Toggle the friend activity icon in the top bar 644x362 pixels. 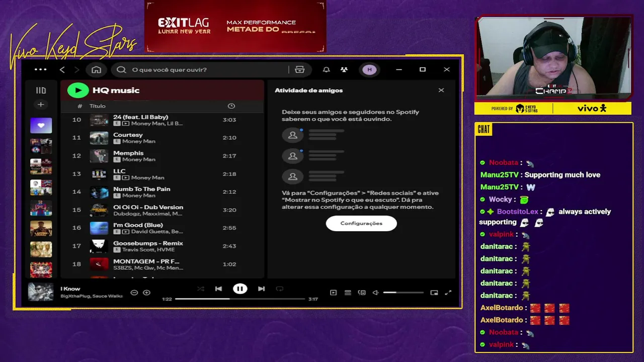tap(344, 69)
